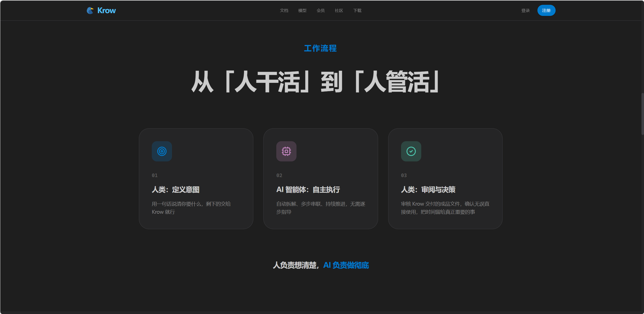
Task: Click the purple chip icon in card 02
Action: point(286,151)
